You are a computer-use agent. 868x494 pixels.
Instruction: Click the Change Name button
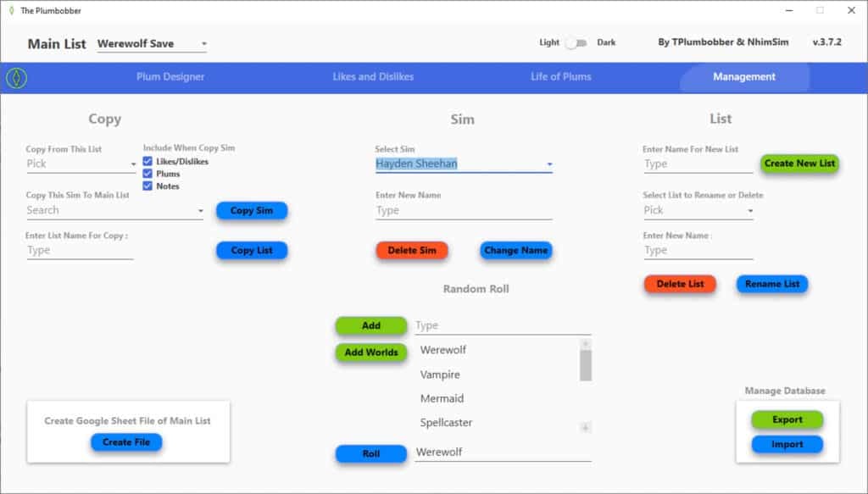click(x=516, y=250)
